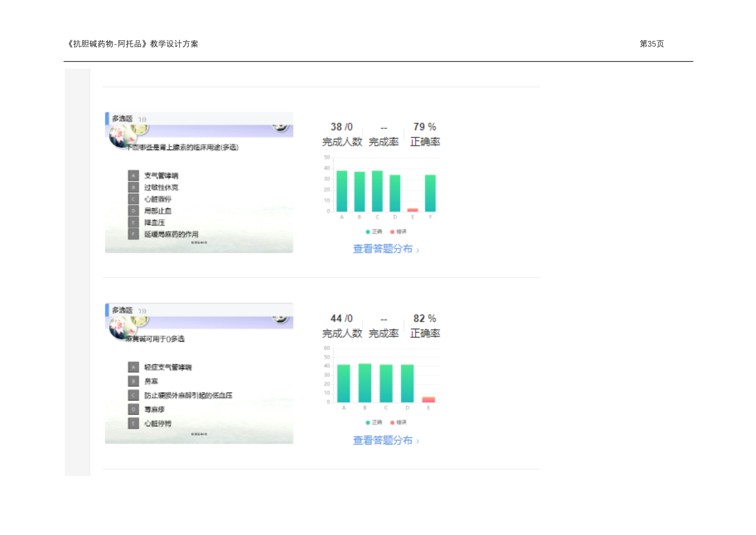This screenshot has width=756, height=535.
Task: Choose option D icon next to 荨麻疹
Action: [133, 409]
